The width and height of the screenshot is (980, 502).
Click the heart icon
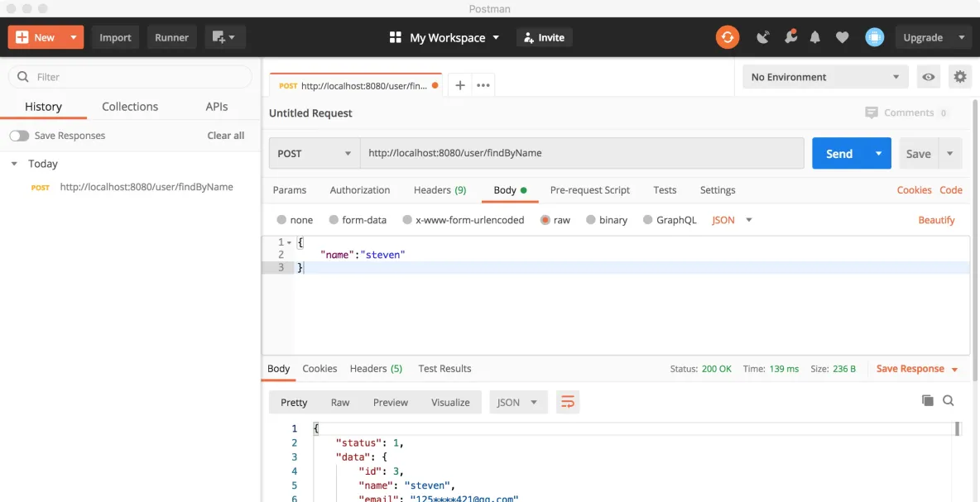[842, 37]
